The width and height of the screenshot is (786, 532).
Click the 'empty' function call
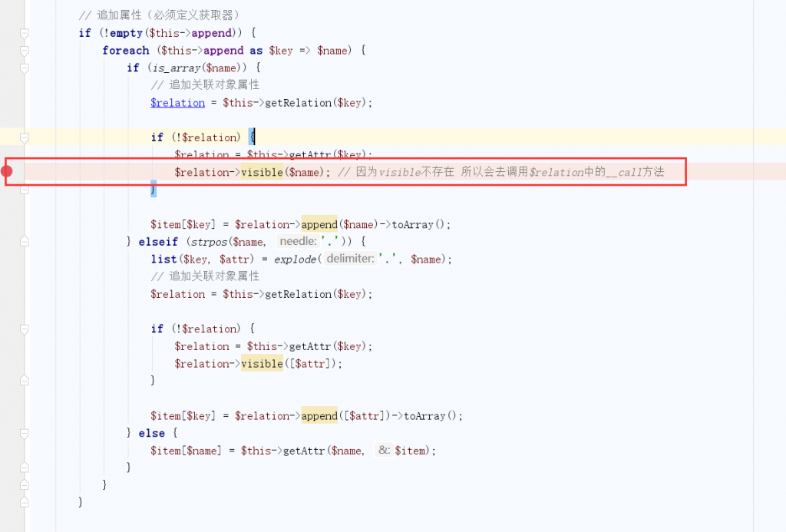(127, 33)
